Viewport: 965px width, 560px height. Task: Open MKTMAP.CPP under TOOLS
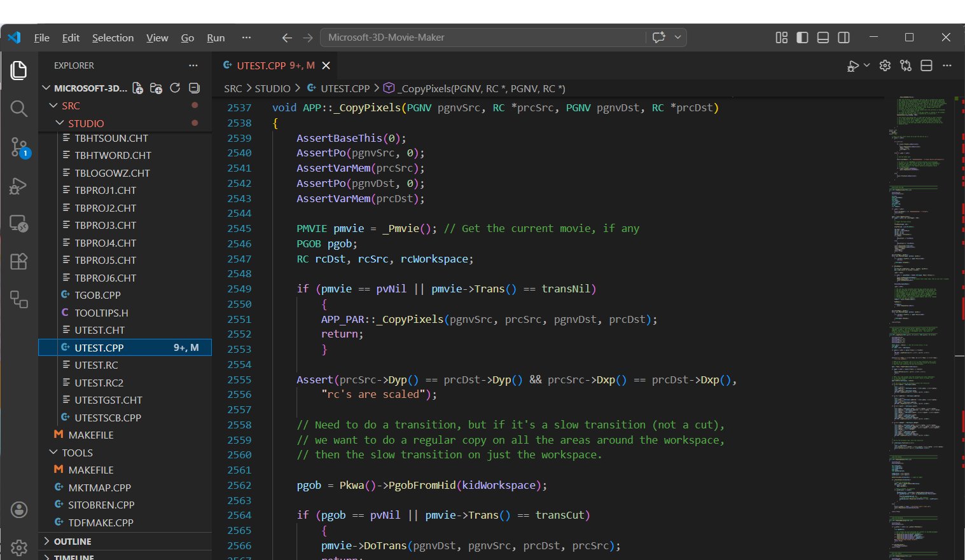99,488
